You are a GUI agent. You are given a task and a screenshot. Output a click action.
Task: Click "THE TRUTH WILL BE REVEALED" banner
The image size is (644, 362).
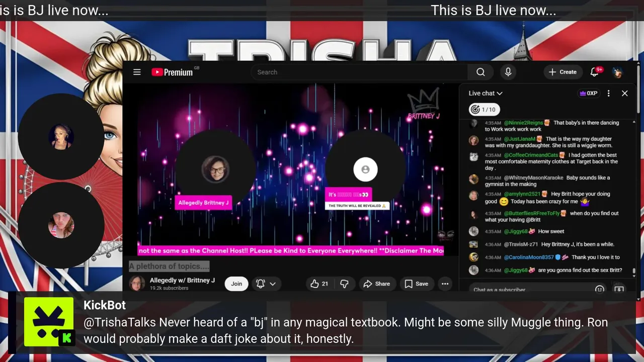357,206
